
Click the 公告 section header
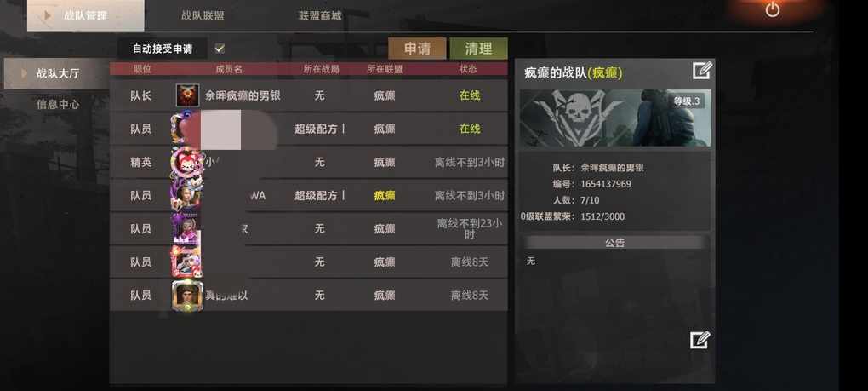click(x=615, y=243)
